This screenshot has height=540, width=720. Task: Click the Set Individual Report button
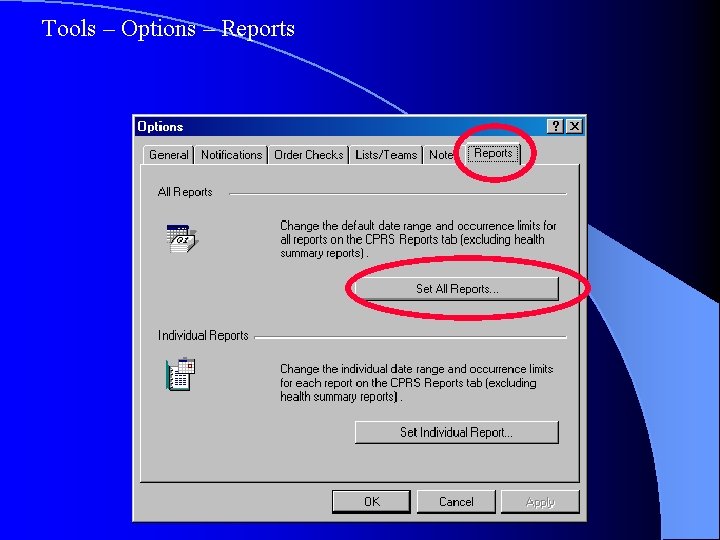457,432
